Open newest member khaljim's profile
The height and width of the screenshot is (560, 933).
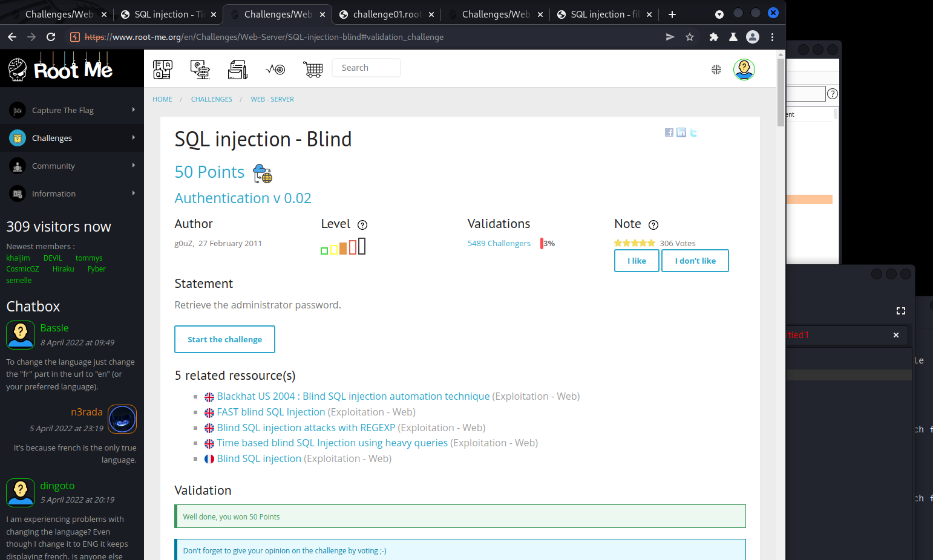[18, 258]
